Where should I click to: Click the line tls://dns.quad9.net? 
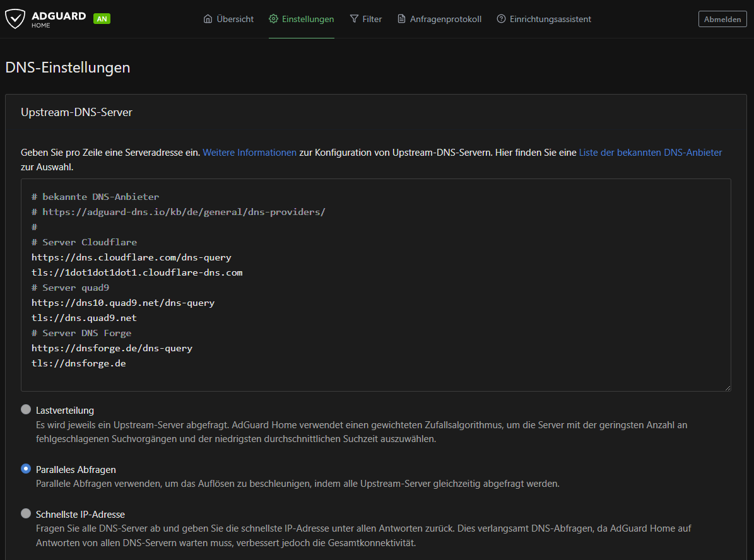click(x=84, y=318)
